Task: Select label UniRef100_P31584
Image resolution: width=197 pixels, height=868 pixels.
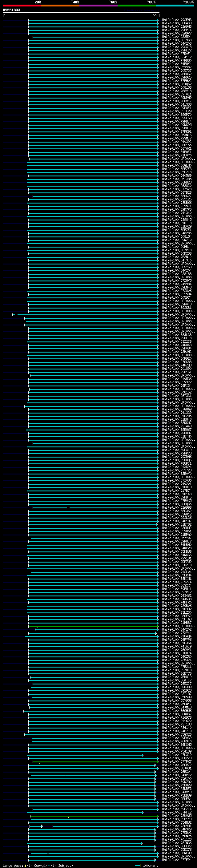Action: coord(177,294)
